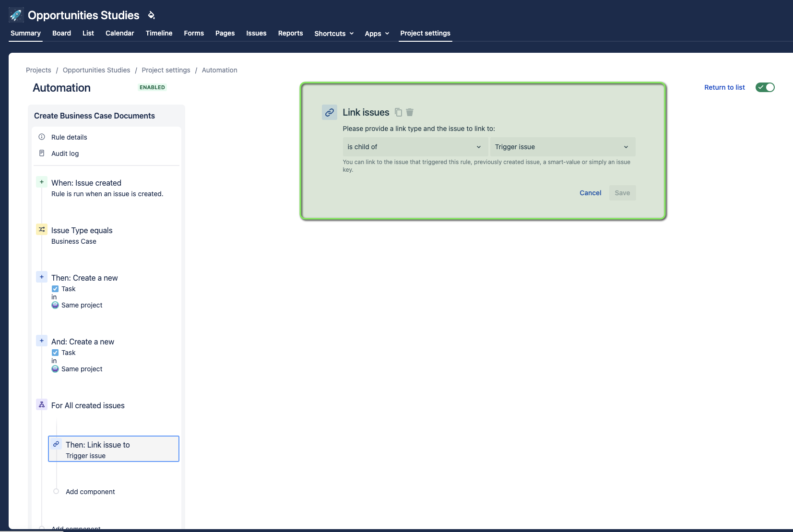Select the Rule details info icon
Viewport: 793px width, 532px height.
pos(42,137)
